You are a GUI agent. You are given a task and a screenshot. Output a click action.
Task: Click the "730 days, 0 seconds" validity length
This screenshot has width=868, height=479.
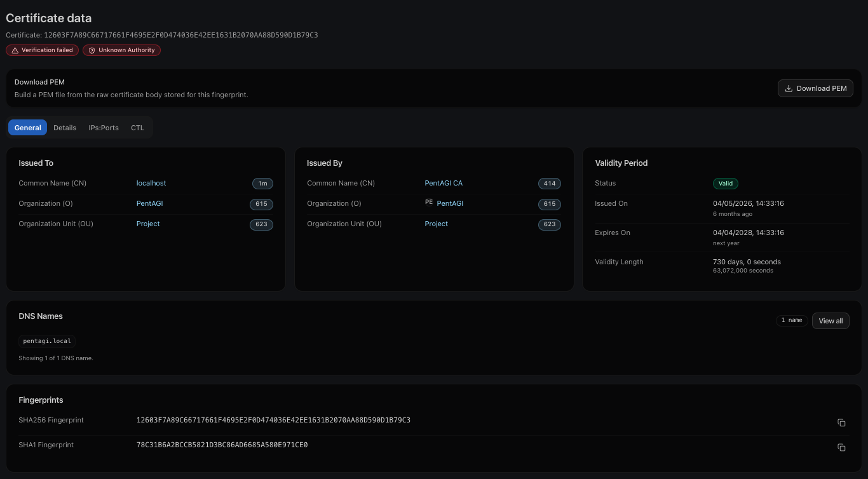(747, 262)
